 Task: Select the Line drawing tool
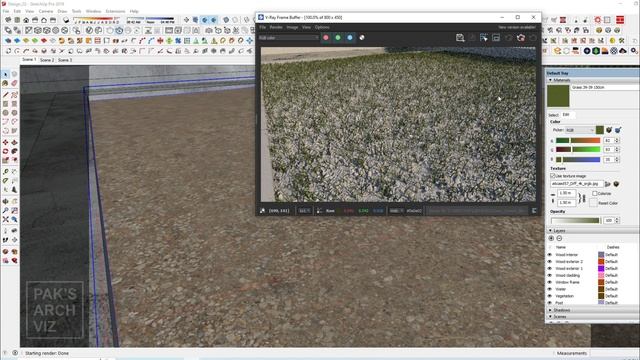tap(5, 95)
